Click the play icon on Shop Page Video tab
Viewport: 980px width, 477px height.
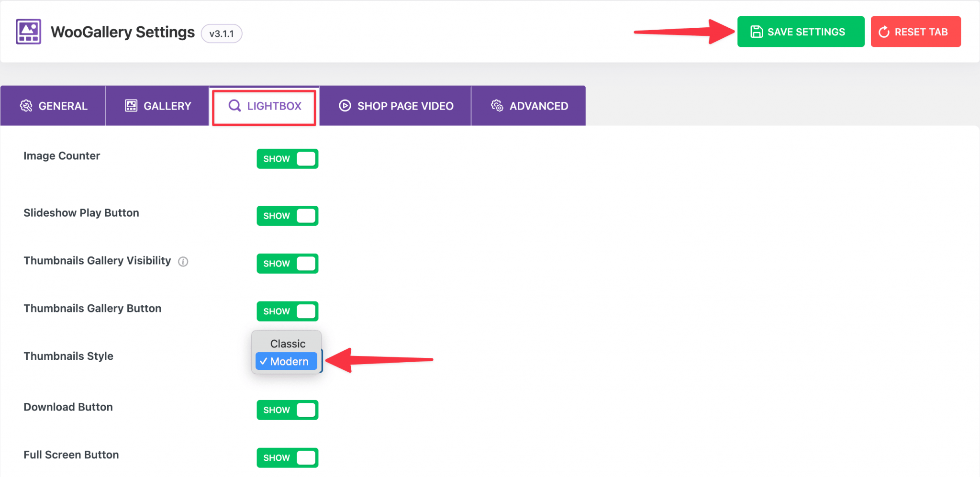[x=344, y=106]
